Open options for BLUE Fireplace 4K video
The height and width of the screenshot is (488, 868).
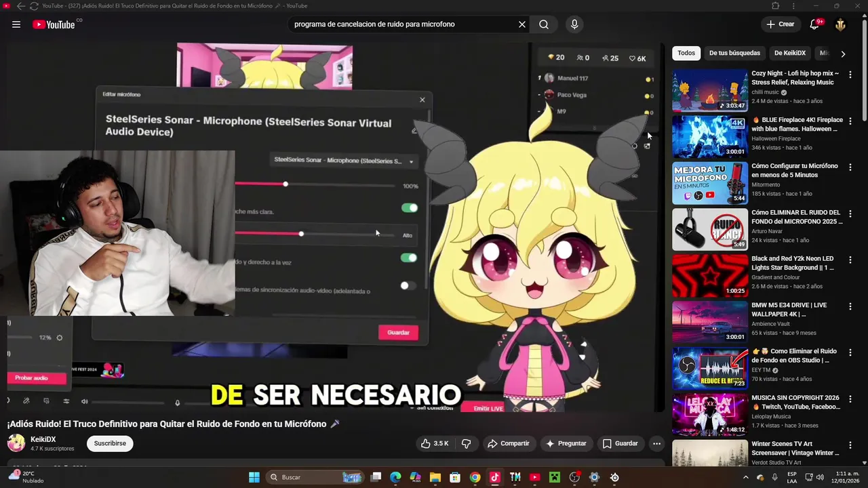850,121
